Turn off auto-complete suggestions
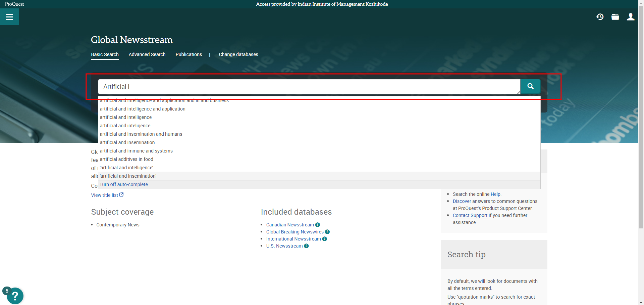The height and width of the screenshot is (305, 644). point(123,184)
